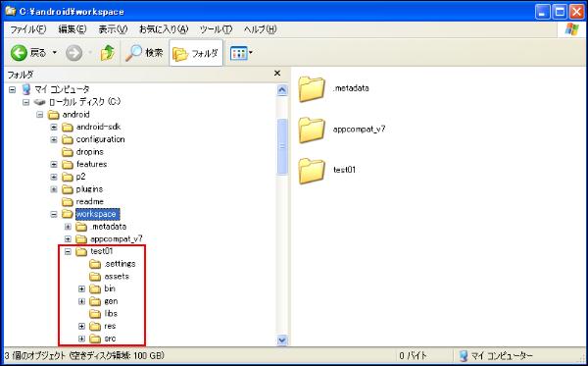Click the Windows flag logo icon
Viewport: 588px width, 366px height.
(x=572, y=29)
